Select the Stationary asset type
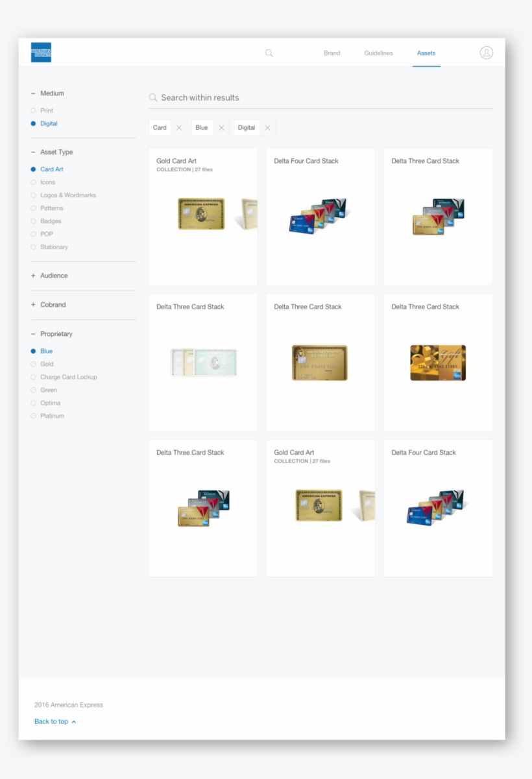This screenshot has width=532, height=779. click(49, 247)
